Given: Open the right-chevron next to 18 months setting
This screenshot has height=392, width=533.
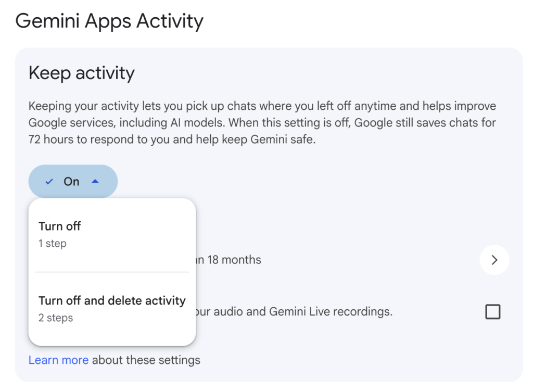Looking at the screenshot, I should 494,260.
